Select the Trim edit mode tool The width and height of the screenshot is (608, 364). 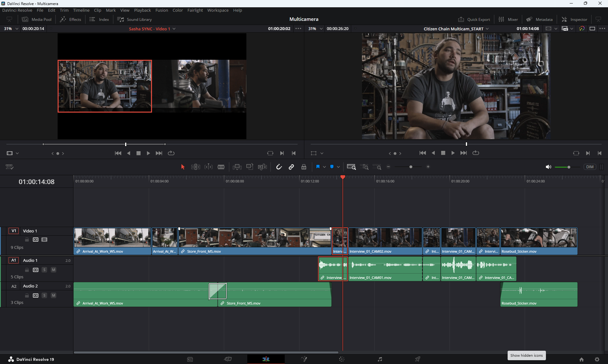[196, 167]
